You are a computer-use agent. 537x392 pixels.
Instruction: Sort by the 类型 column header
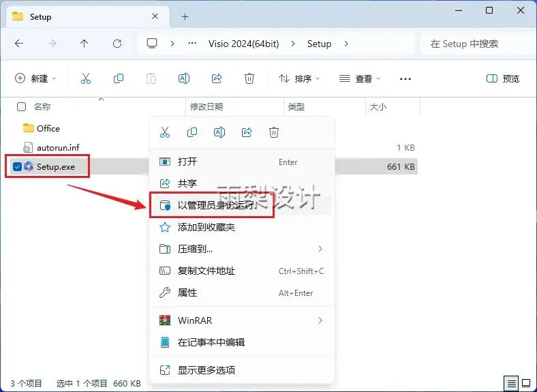pyautogui.click(x=296, y=107)
